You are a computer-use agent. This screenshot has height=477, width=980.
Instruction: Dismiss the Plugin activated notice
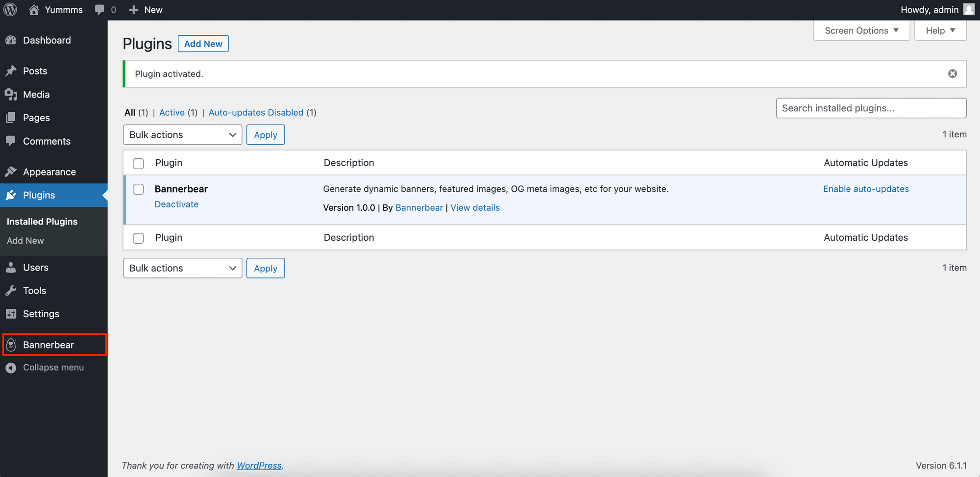(x=952, y=74)
